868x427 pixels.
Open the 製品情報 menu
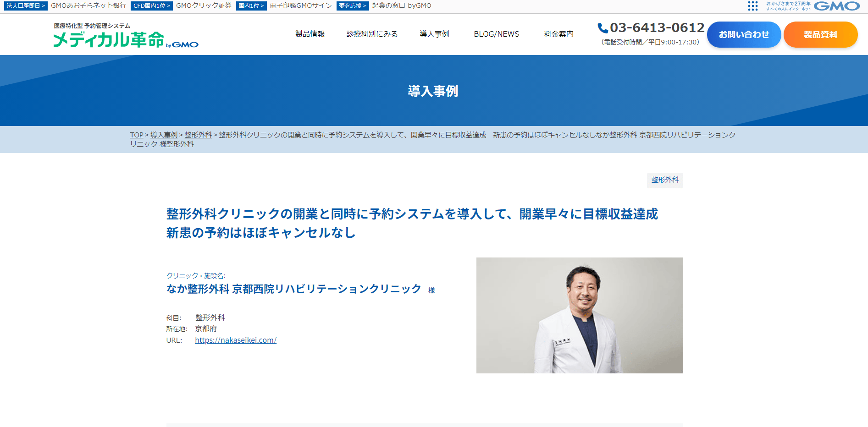coord(310,34)
